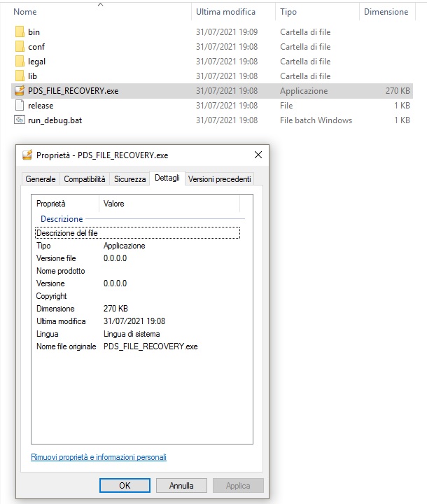The image size is (427, 504).
Task: Sort files by the Nome column header
Action: click(24, 12)
